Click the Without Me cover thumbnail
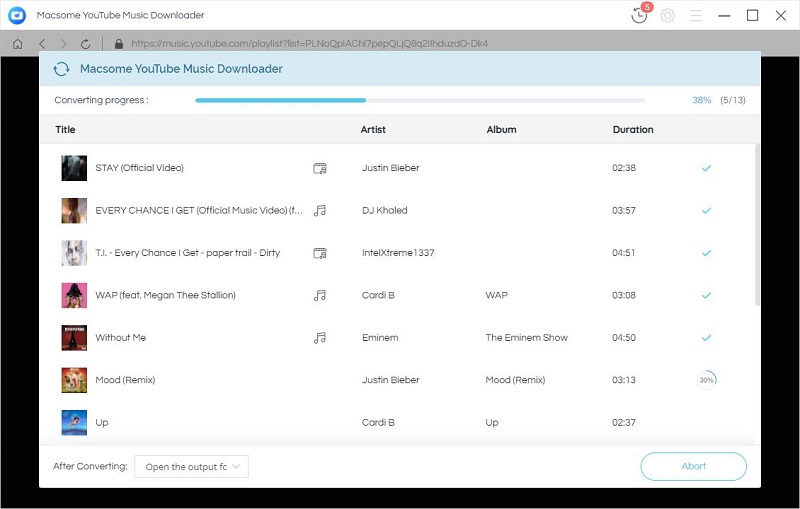 [74, 338]
